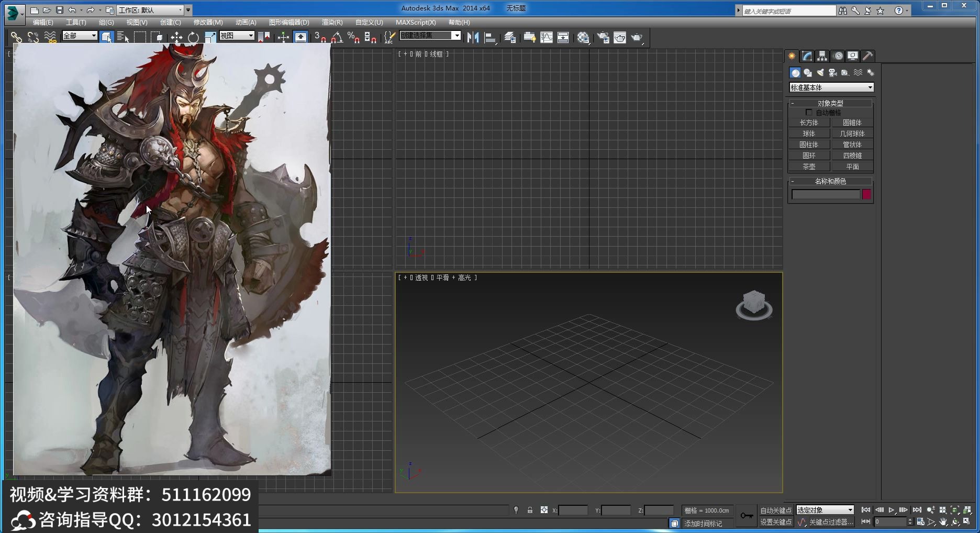Screen dimensions: 980x533
Task: Toggle 自动关键点 auto key mode
Action: 775,510
